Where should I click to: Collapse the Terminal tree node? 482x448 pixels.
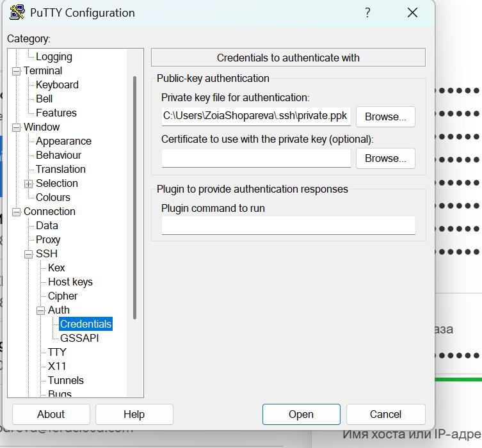[x=16, y=71]
